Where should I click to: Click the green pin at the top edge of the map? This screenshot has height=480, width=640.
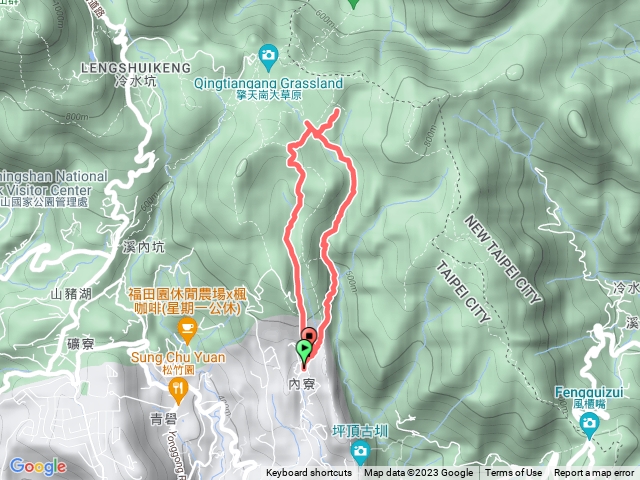coord(354,4)
